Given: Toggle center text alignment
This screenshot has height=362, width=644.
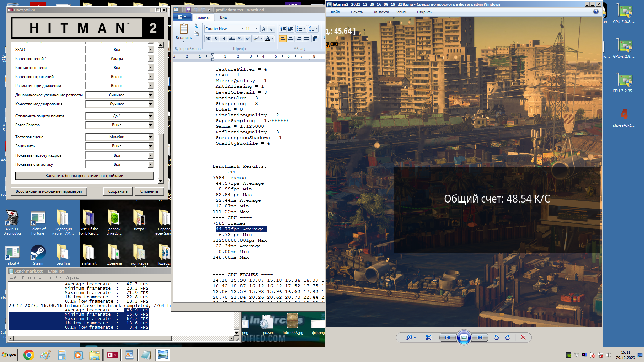Looking at the screenshot, I should tap(291, 39).
